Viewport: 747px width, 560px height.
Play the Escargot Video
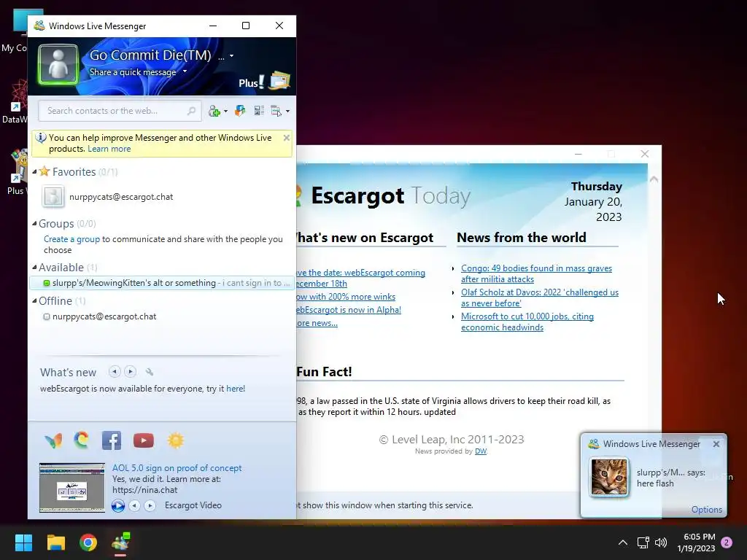point(117,506)
